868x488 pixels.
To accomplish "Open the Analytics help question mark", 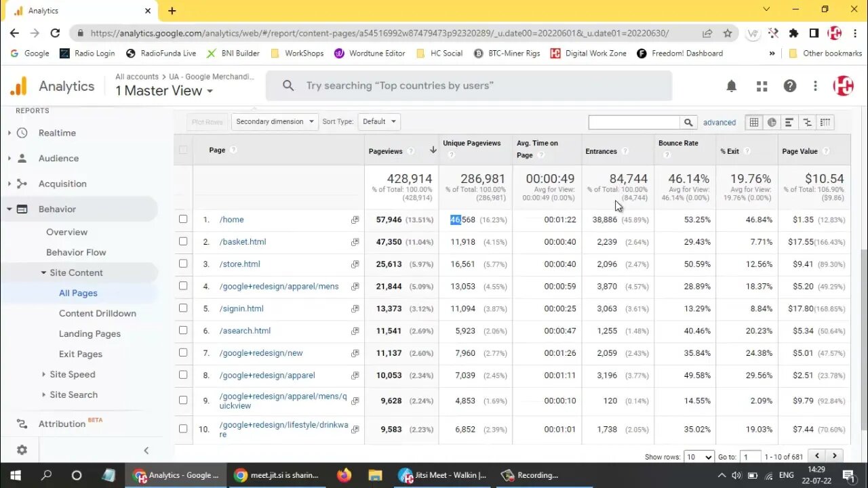I will click(790, 86).
